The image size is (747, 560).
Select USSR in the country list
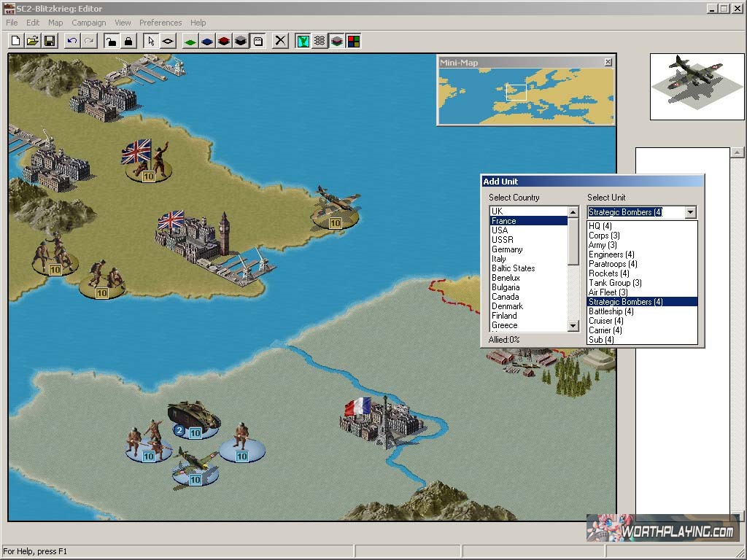pos(503,240)
